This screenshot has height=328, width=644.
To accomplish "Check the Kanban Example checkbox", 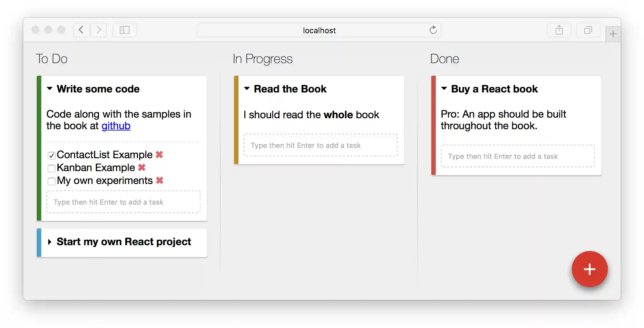I will [x=52, y=169].
